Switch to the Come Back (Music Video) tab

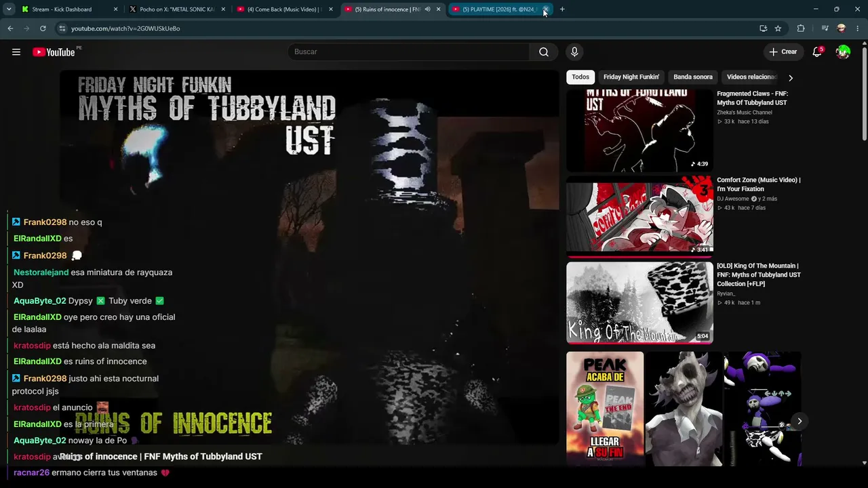284,9
